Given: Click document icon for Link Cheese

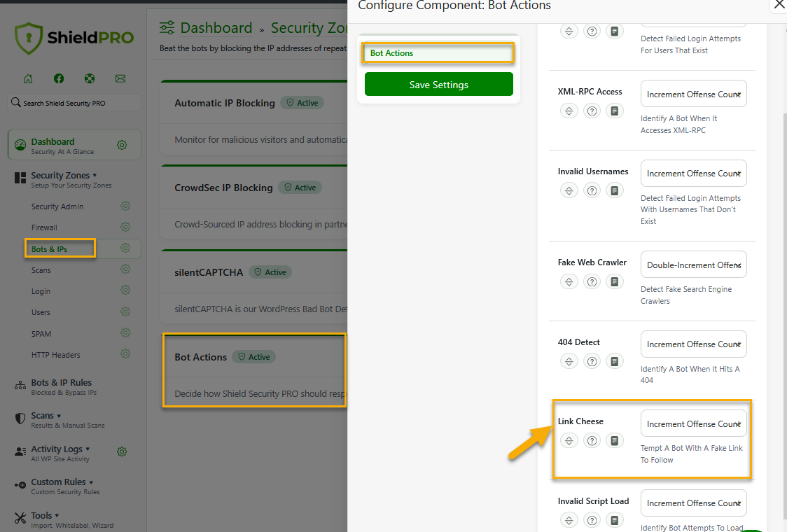Looking at the screenshot, I should point(614,441).
